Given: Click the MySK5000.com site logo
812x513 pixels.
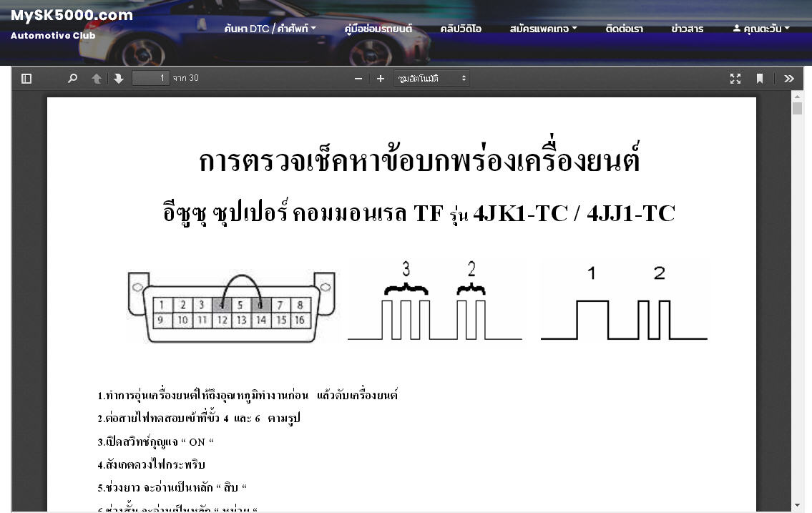Looking at the screenshot, I should click(72, 16).
